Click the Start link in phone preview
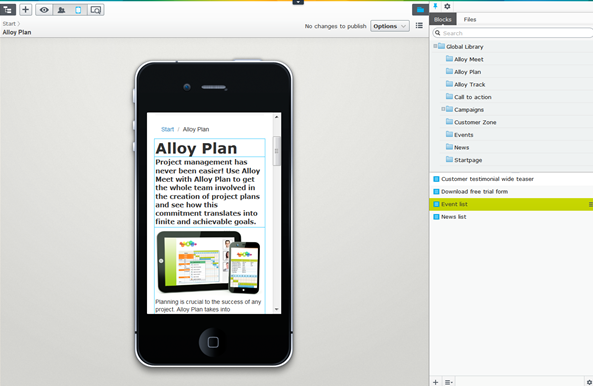 coord(168,129)
